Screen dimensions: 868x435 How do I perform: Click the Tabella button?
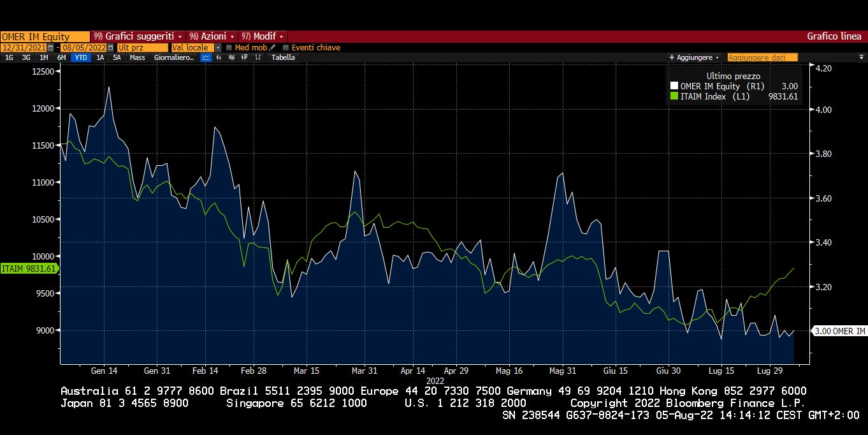(x=283, y=57)
